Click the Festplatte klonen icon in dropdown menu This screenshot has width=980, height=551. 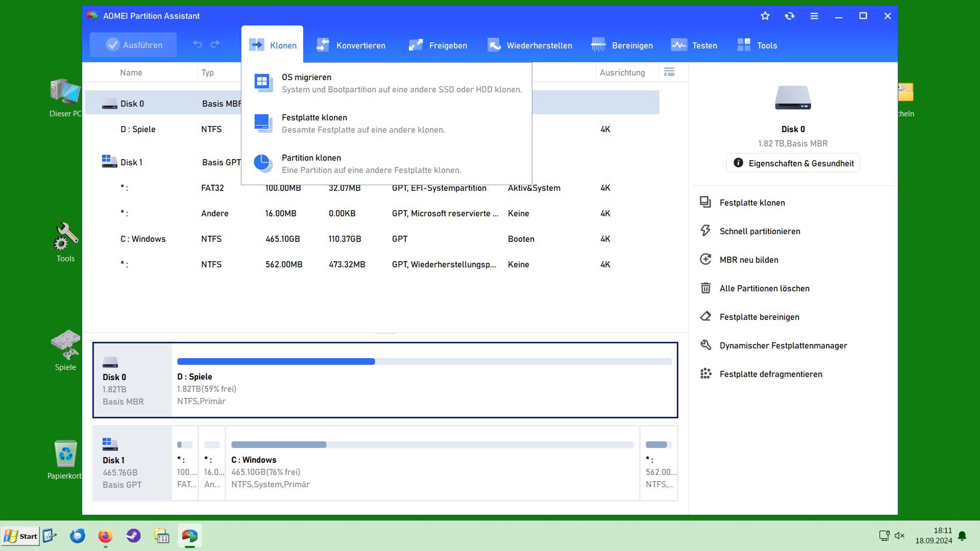click(x=263, y=123)
